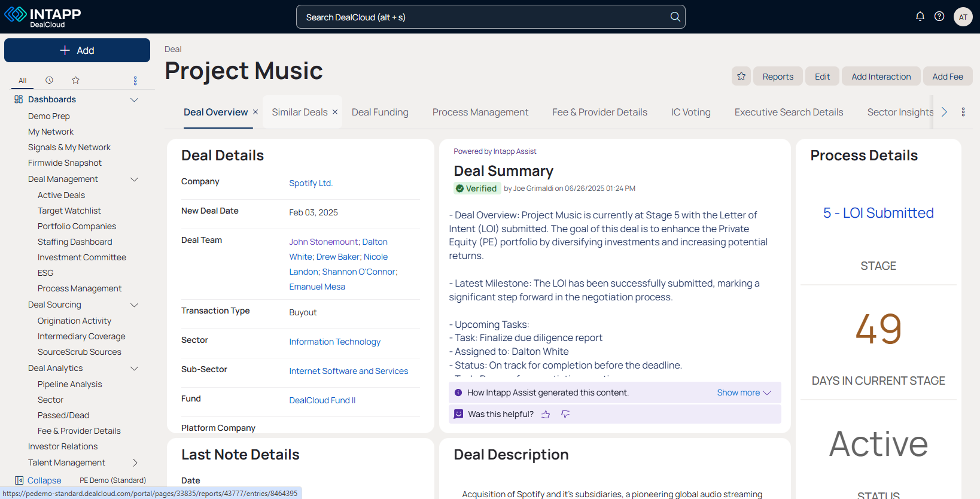Close the Similar Deals tab
980x499 pixels.
[335, 112]
